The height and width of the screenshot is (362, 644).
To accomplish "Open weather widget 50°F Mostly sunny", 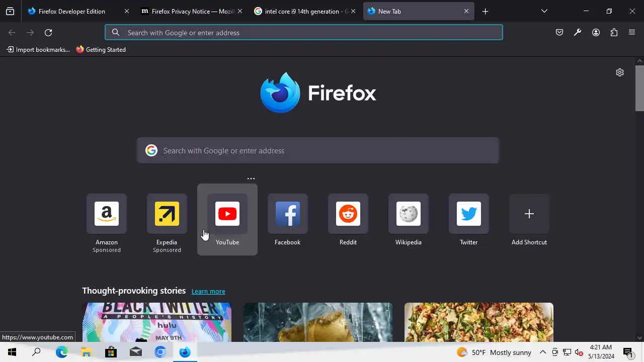I will (x=494, y=352).
